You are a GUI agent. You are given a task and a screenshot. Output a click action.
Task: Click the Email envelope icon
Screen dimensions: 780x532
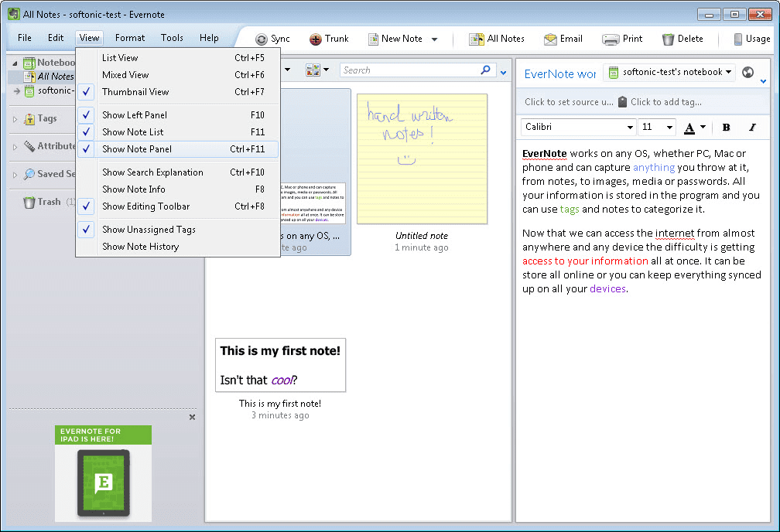click(550, 39)
